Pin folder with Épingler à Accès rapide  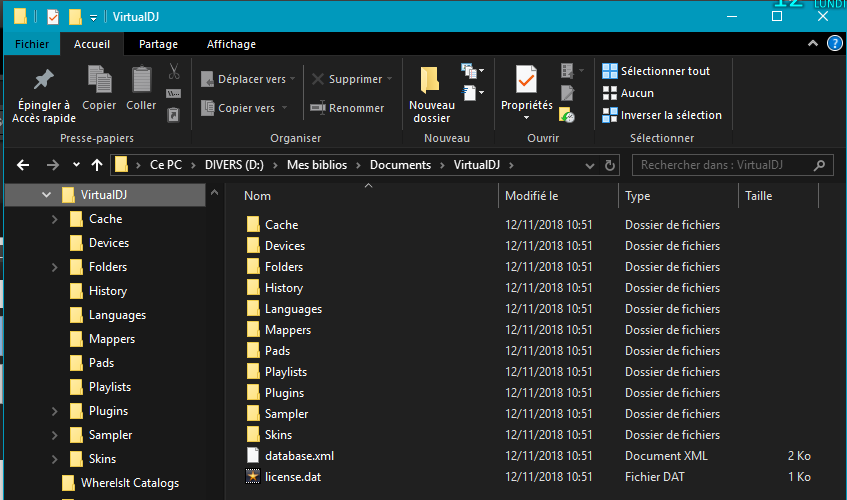(x=44, y=95)
